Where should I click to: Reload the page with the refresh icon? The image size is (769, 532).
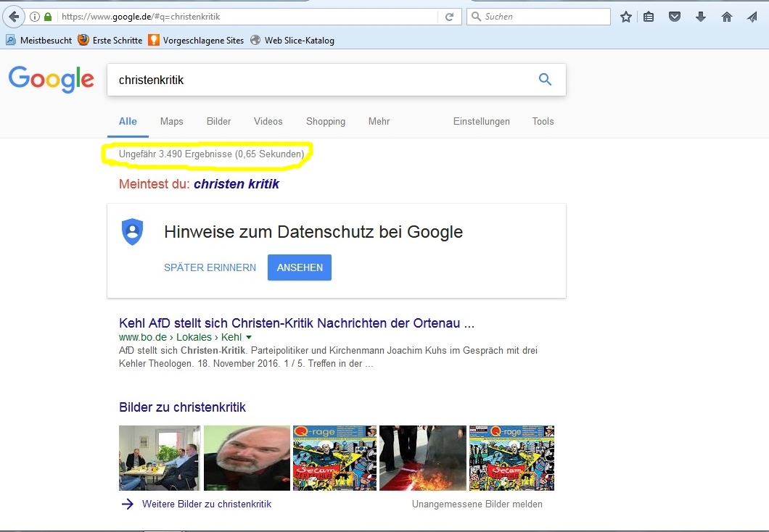449,17
